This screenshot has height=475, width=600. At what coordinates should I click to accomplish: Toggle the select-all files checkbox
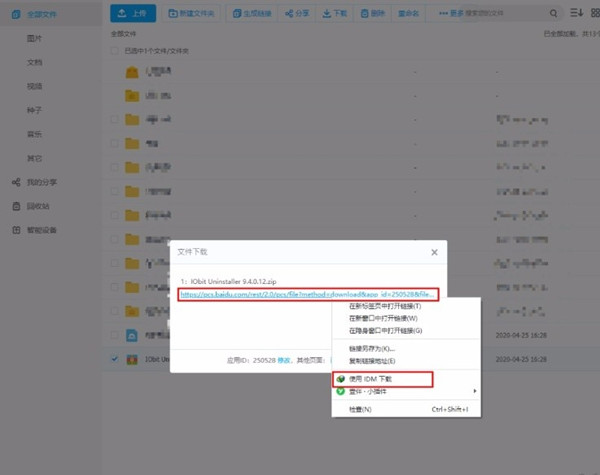coord(116,49)
